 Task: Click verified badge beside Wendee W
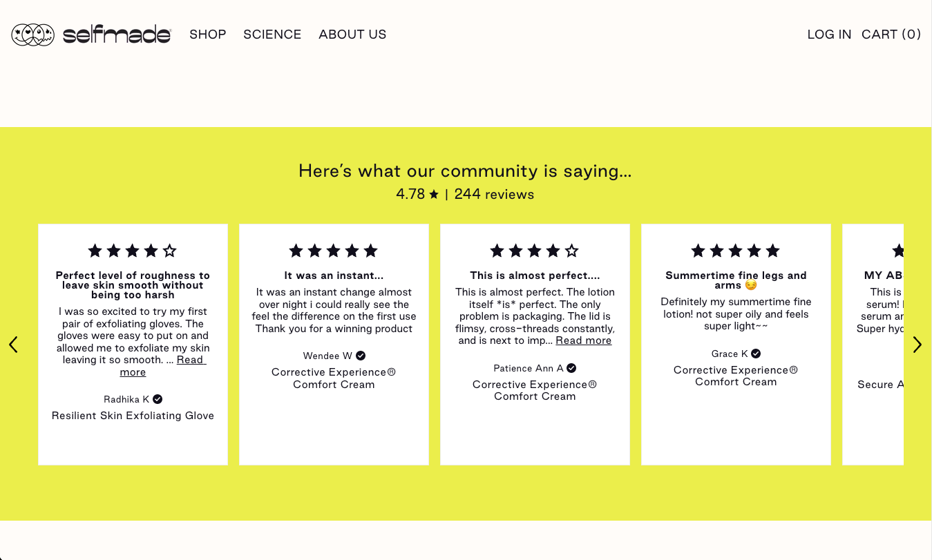click(x=361, y=356)
